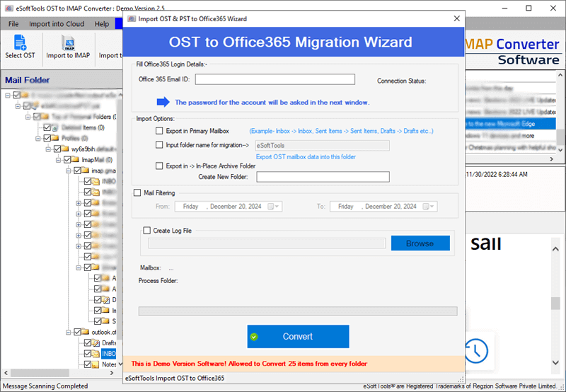Enable the Mail Filtering checkbox
This screenshot has height=392, width=566.
point(137,192)
